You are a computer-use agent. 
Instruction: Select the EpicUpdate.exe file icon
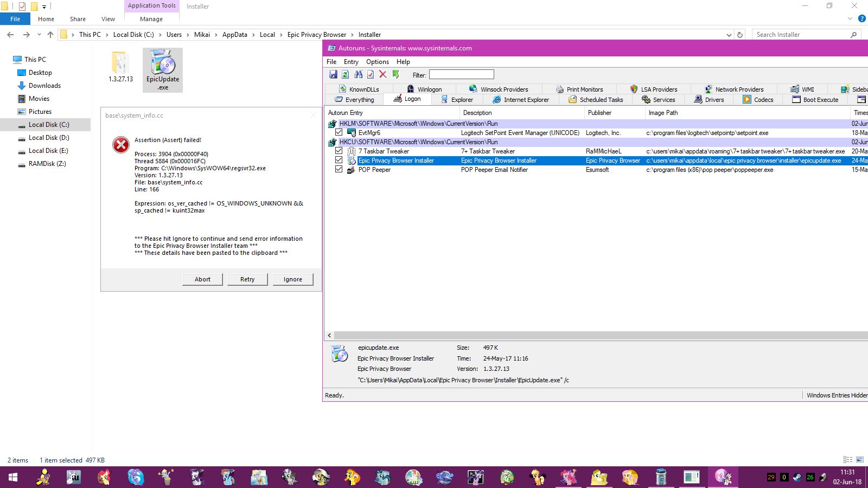pos(163,70)
